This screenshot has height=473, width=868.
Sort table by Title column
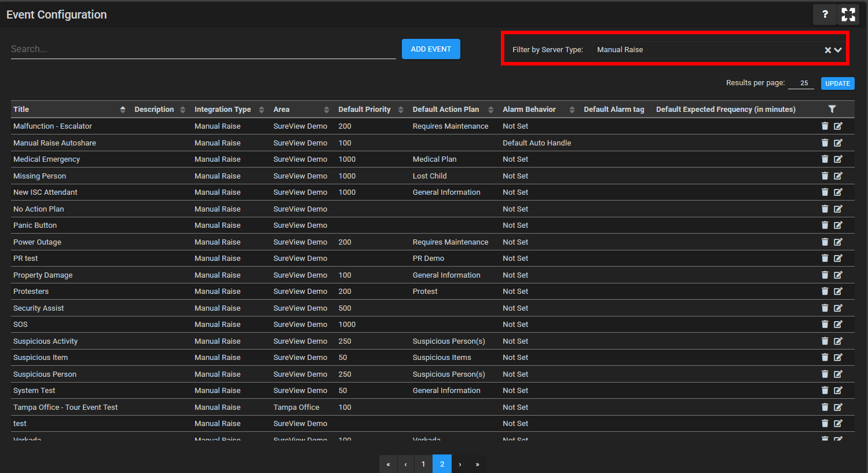pos(123,110)
